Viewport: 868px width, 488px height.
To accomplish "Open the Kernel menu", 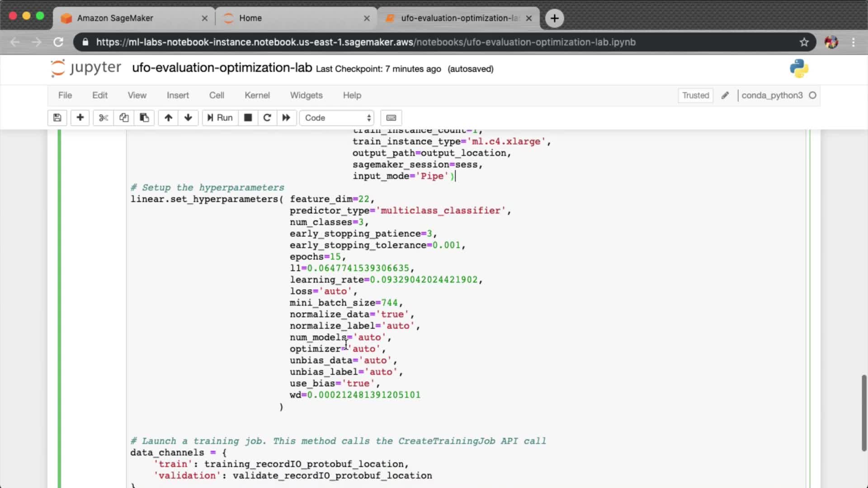I will tap(257, 95).
